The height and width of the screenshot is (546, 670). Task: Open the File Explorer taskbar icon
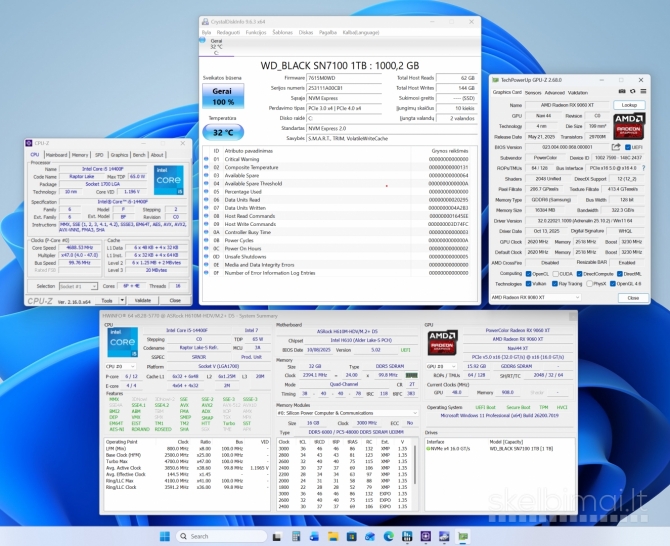point(333,537)
